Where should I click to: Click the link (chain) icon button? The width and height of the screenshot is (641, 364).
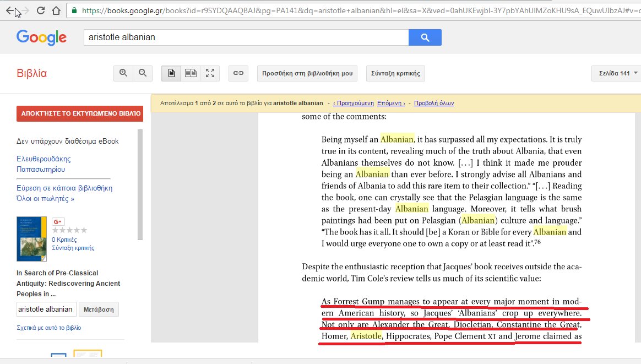238,73
